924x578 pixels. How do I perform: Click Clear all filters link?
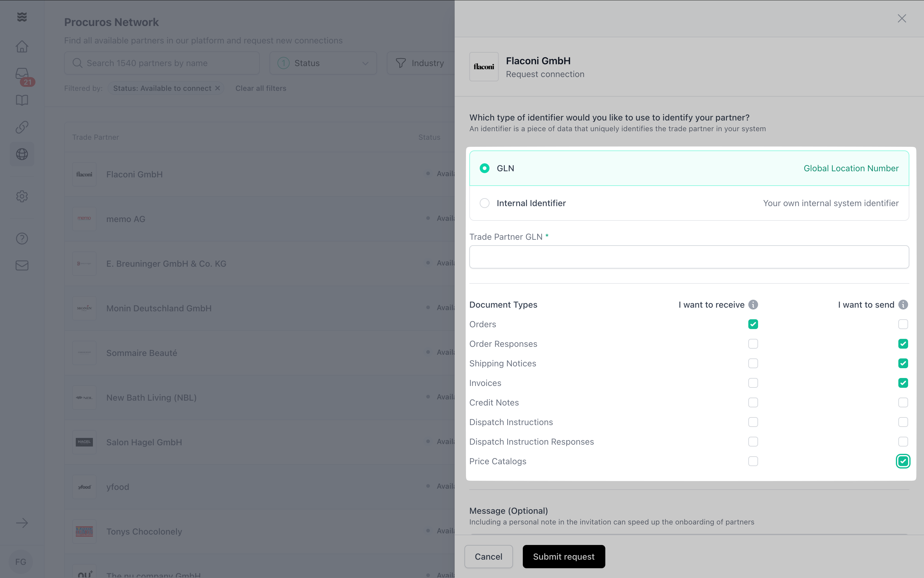[261, 88]
